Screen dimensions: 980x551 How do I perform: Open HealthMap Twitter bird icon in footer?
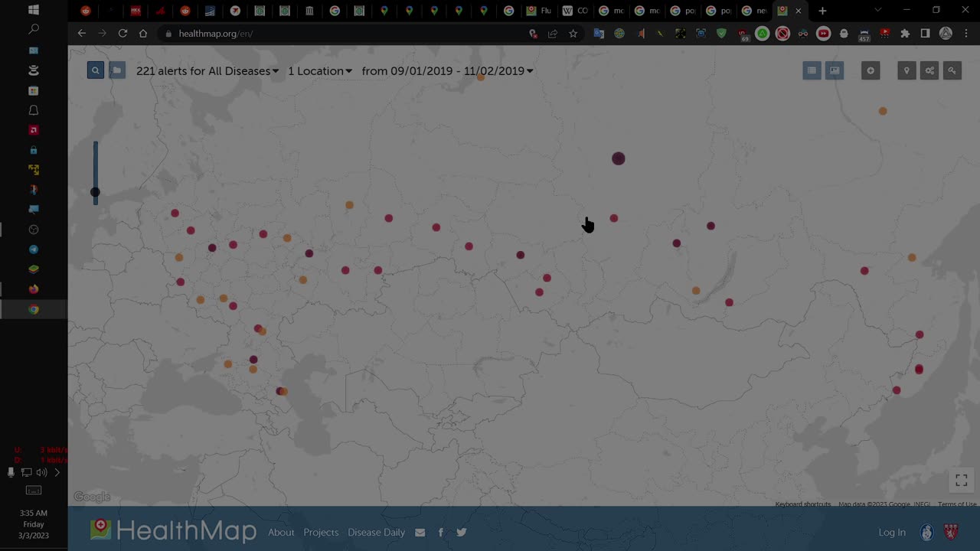pos(462,533)
